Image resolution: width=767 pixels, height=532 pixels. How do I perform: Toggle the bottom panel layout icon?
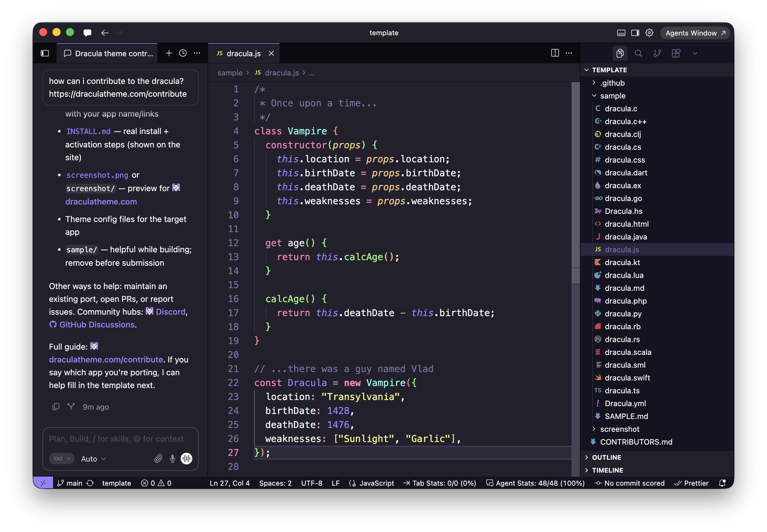click(621, 33)
